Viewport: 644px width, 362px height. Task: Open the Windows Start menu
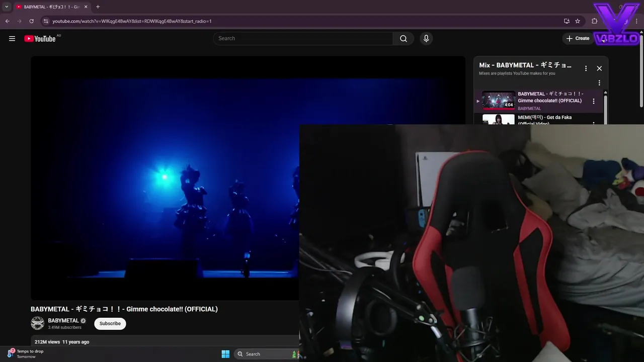coord(225,354)
